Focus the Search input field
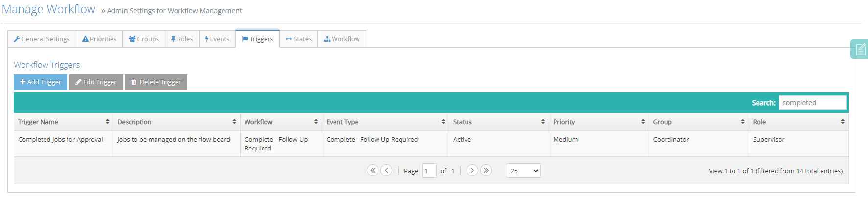Viewport: 868px width, 200px height. point(813,102)
